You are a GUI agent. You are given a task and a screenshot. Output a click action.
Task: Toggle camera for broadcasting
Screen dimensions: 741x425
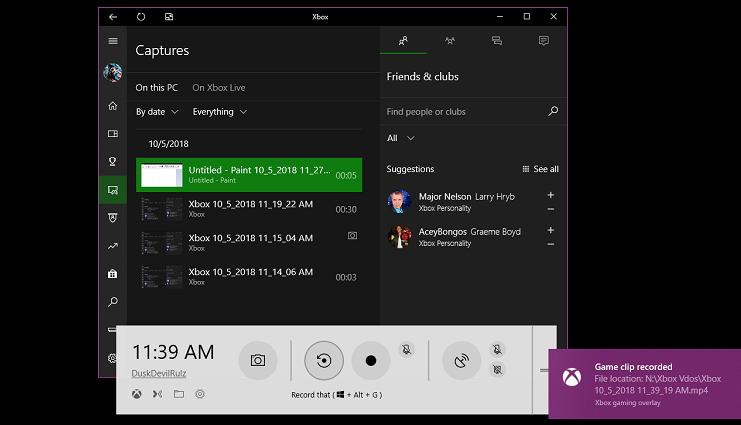[x=497, y=369]
